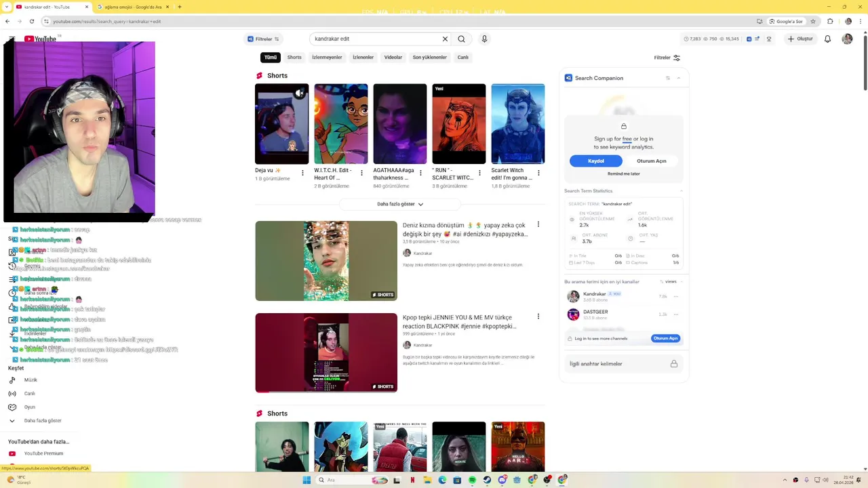Open options for Deja vu short
This screenshot has height=488, width=868.
(x=302, y=173)
